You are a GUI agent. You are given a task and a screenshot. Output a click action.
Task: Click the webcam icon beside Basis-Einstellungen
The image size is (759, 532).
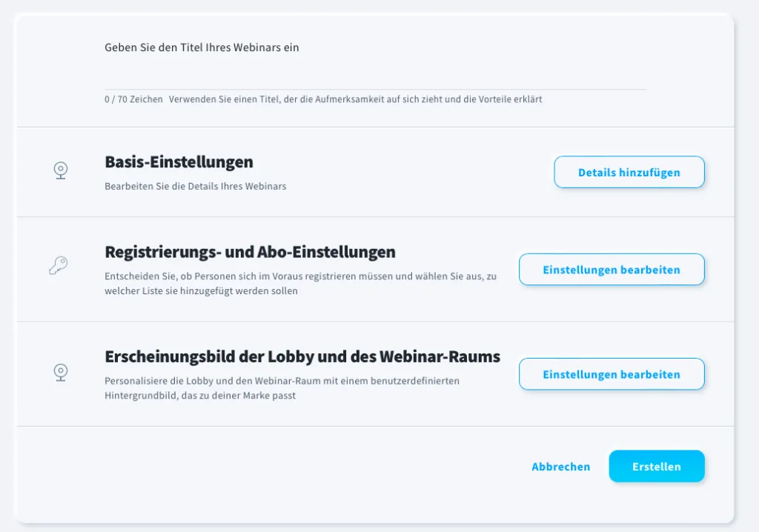pos(61,171)
